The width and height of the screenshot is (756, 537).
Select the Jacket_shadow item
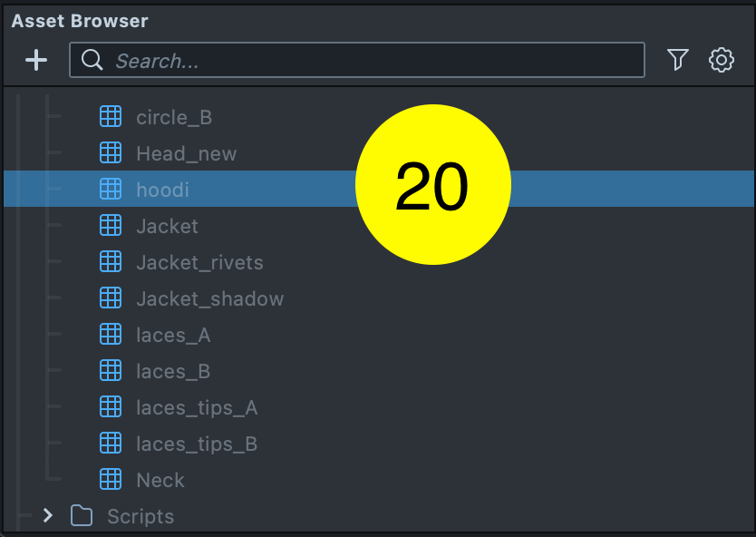(209, 298)
